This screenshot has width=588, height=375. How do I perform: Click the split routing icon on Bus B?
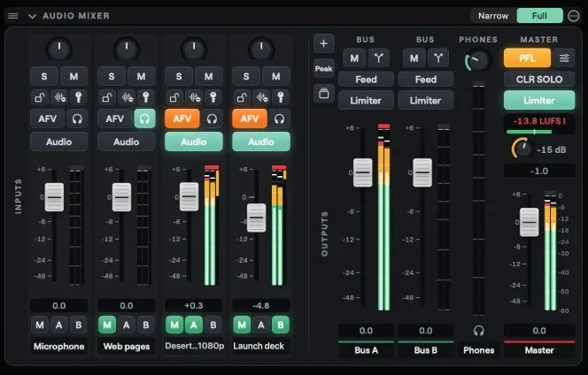coord(438,58)
